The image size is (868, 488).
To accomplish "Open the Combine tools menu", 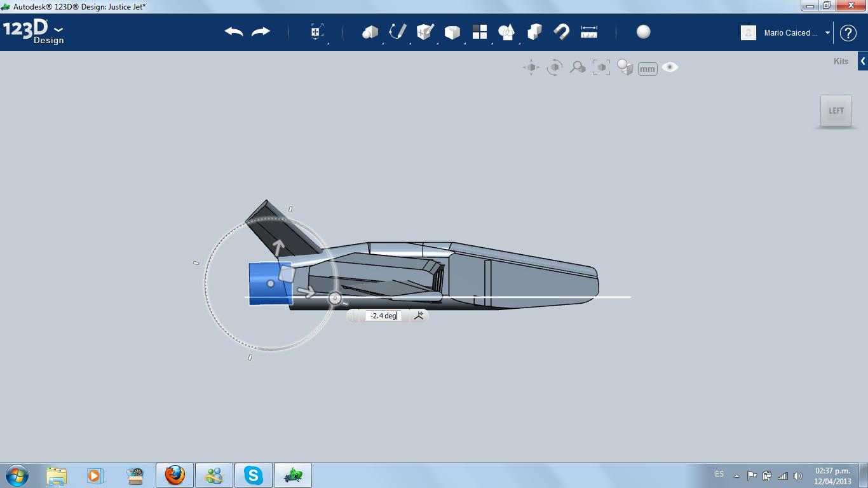I will 506,32.
